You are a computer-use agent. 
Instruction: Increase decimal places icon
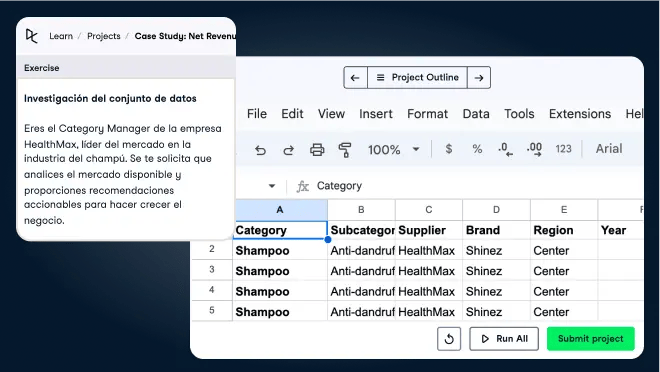pos(534,149)
